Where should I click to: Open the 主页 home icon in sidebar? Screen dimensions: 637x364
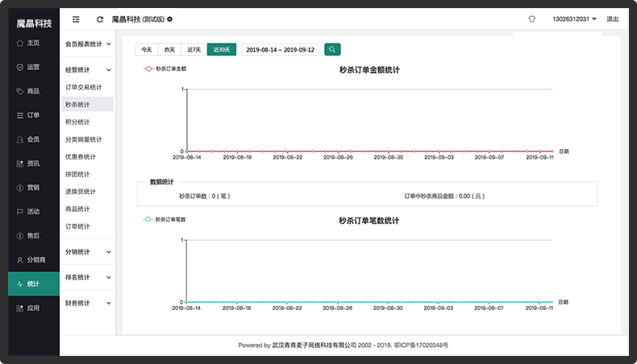pos(20,43)
